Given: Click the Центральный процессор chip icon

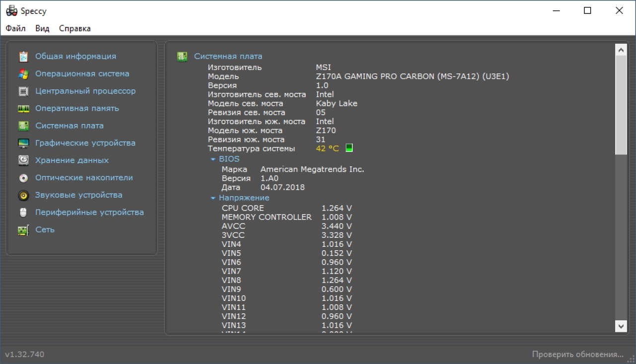Looking at the screenshot, I should point(23,91).
